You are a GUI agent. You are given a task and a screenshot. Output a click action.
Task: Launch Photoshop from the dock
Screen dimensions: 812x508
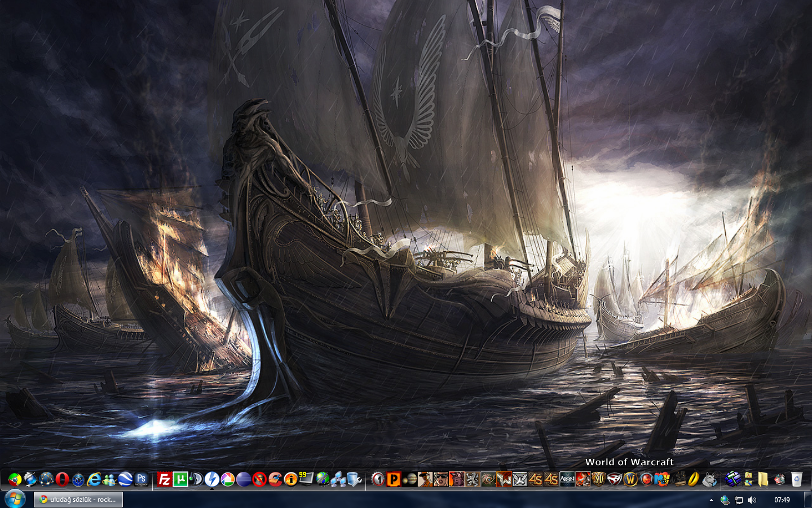pos(141,480)
